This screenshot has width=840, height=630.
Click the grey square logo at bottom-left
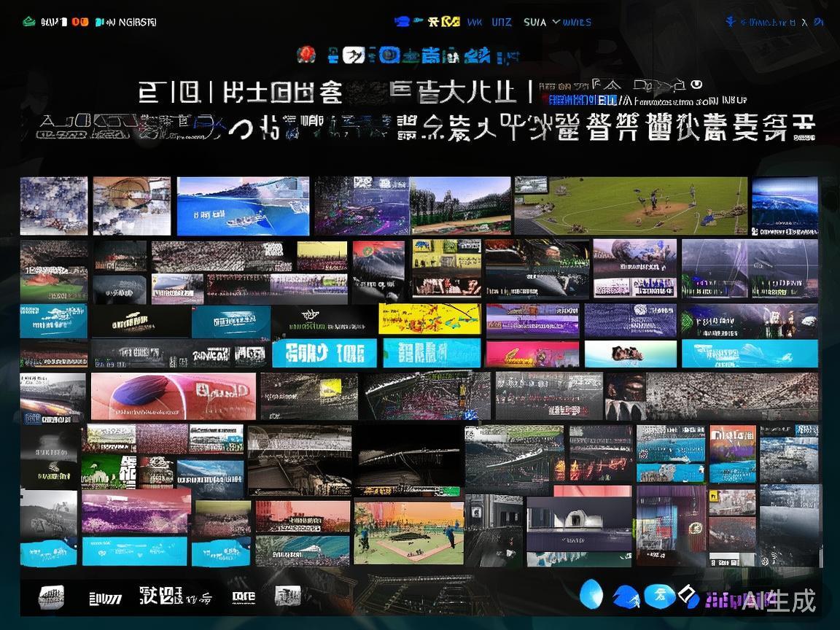(x=51, y=598)
